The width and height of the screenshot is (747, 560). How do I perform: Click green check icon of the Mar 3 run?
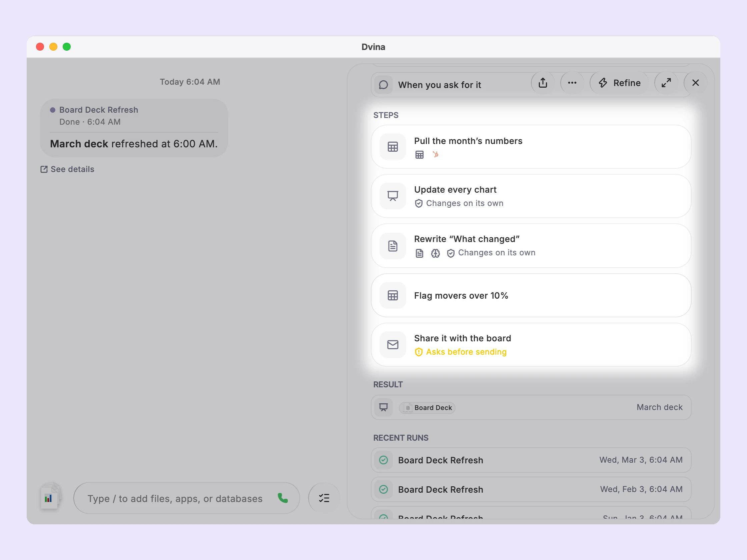(x=383, y=460)
